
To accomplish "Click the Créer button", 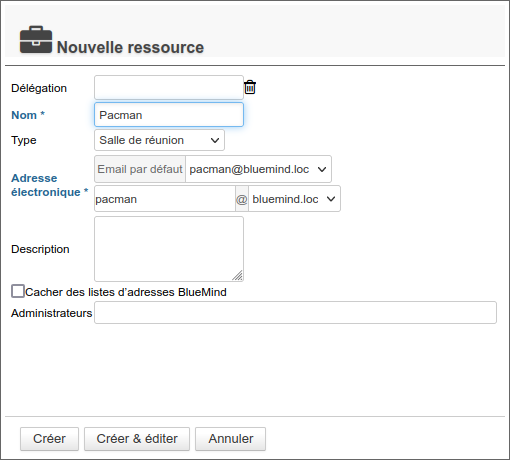I will coord(49,439).
